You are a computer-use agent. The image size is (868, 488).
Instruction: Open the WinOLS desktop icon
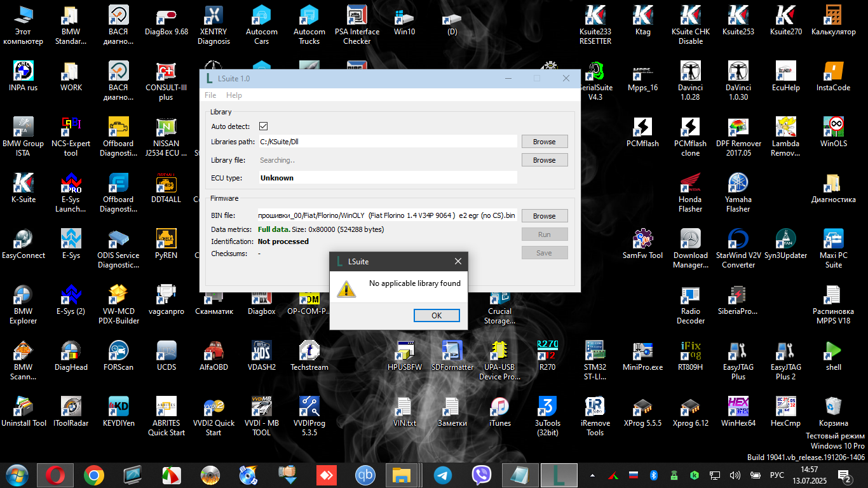[834, 133]
